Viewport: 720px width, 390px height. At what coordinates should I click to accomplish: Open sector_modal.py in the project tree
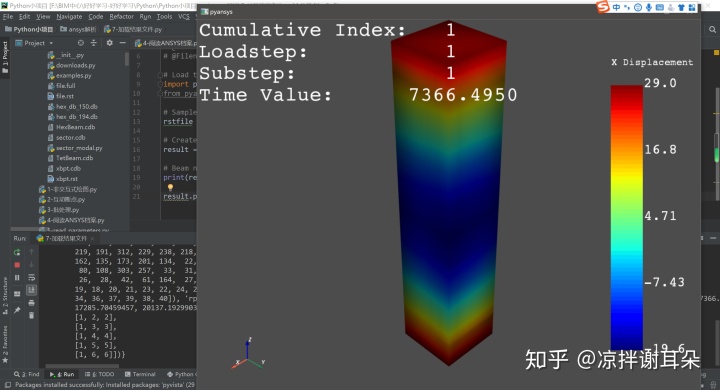coord(75,148)
